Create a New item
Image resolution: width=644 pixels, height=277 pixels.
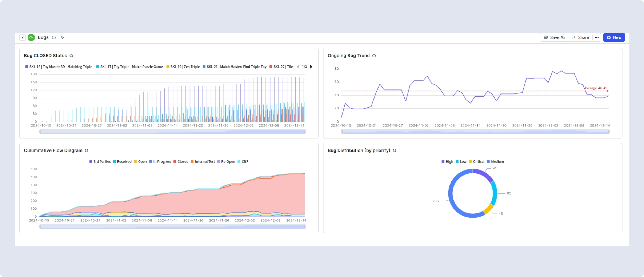pos(614,37)
